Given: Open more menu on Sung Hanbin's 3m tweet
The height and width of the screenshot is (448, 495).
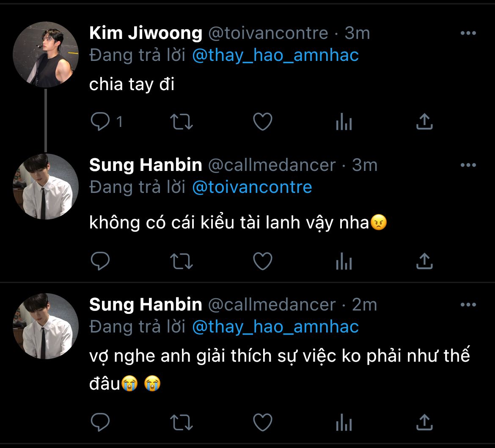Looking at the screenshot, I should pos(468,165).
